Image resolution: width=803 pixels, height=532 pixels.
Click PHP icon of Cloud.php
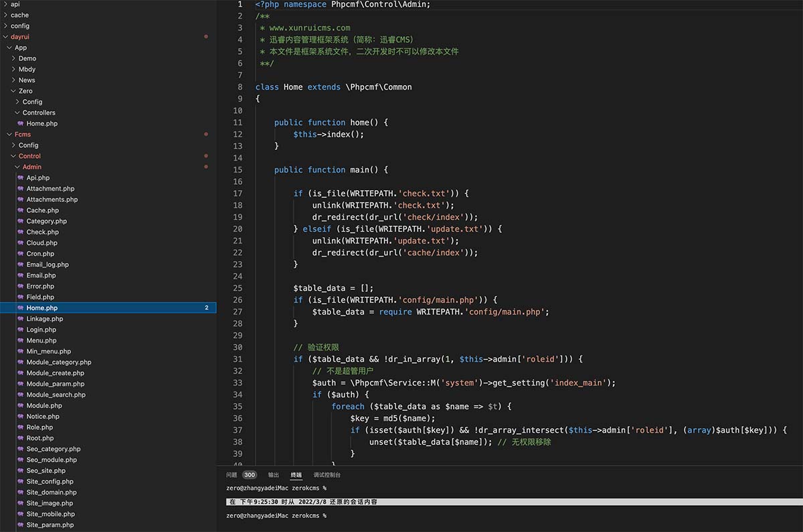click(x=21, y=243)
